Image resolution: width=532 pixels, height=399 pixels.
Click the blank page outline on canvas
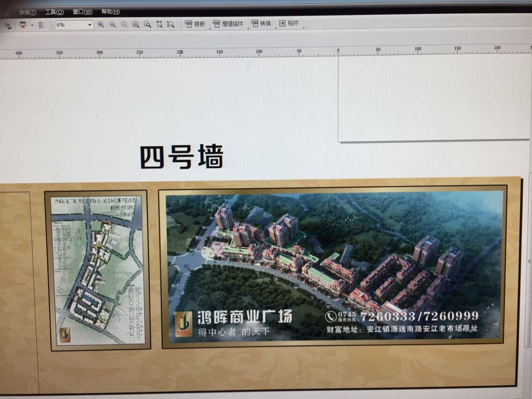434,98
